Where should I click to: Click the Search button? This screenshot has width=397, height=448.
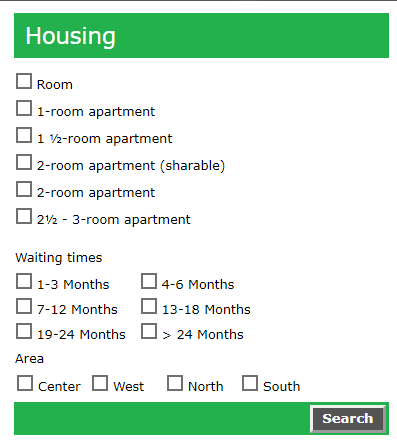pos(348,419)
